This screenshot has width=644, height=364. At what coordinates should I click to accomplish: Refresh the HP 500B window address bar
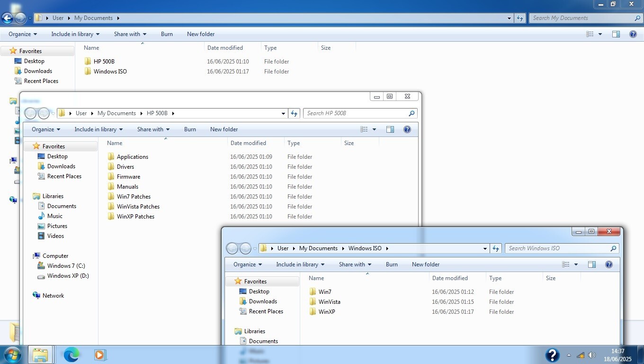coord(294,113)
